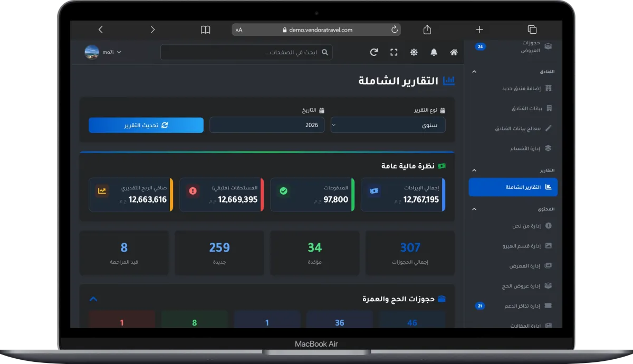Go forward with the browser forward arrow

(x=152, y=30)
